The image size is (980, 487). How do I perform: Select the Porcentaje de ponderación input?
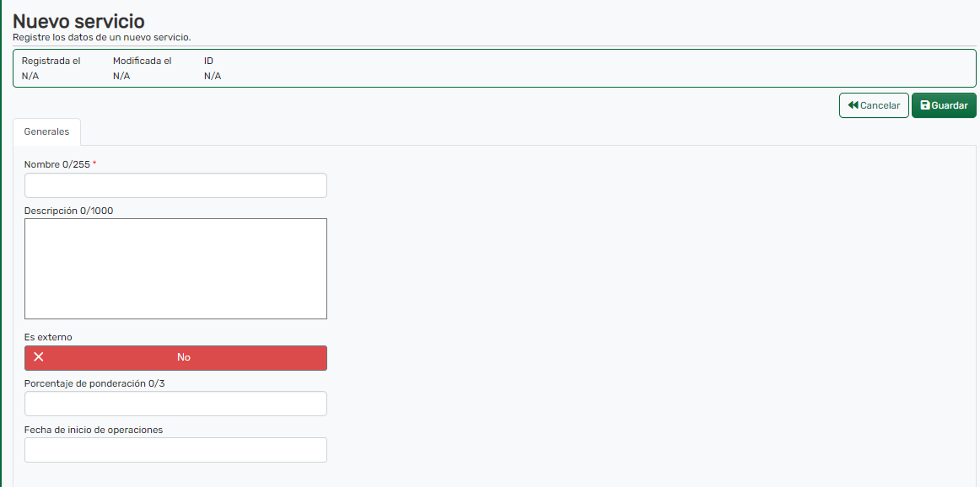(175, 404)
